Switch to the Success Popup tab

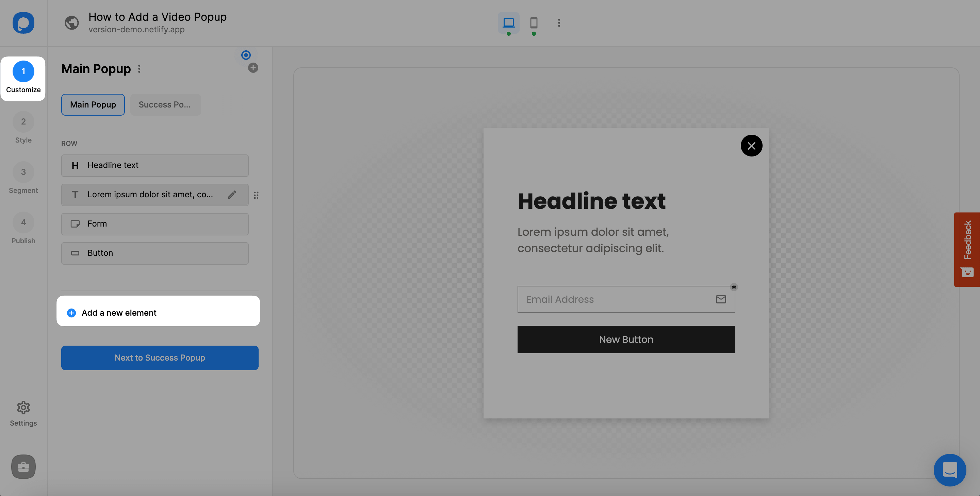165,104
